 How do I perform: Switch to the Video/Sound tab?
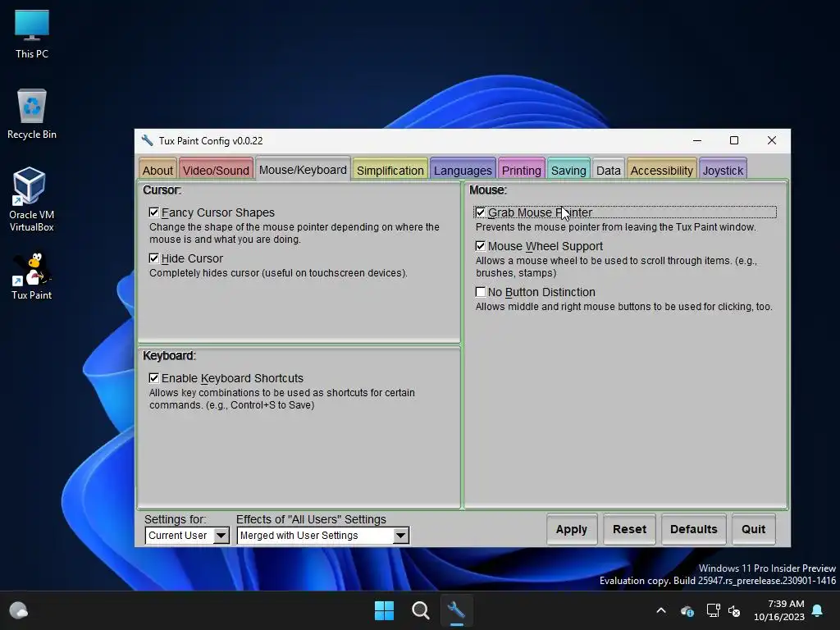(216, 170)
